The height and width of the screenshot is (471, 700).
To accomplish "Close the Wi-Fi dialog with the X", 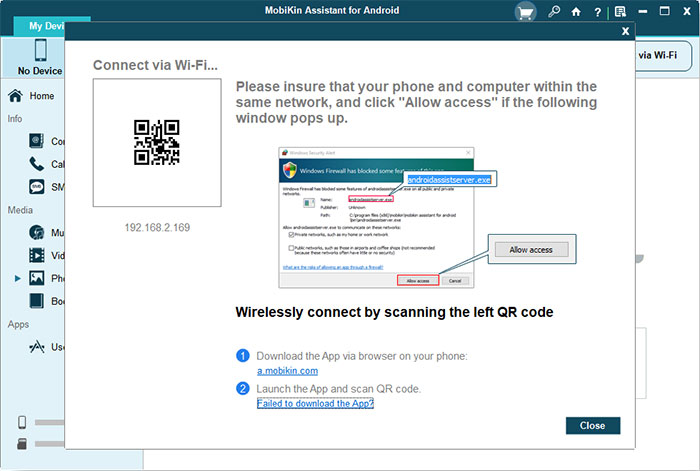I will [625, 31].
